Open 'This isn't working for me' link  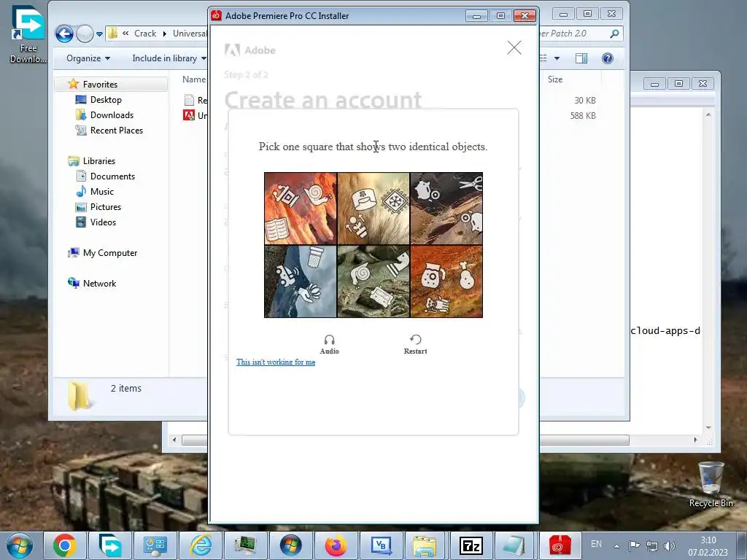click(x=276, y=362)
